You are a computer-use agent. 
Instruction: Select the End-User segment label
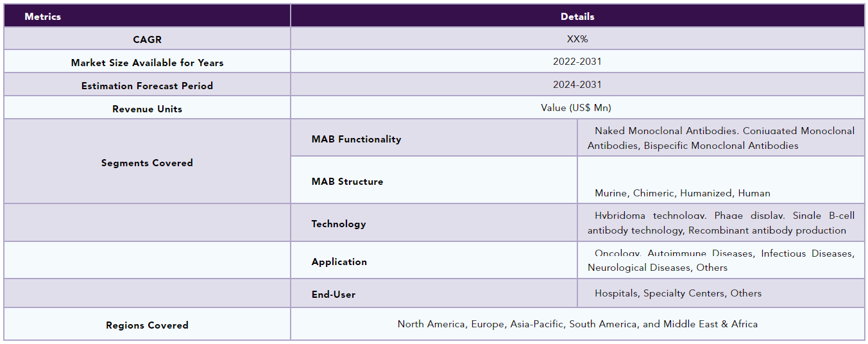(334, 295)
